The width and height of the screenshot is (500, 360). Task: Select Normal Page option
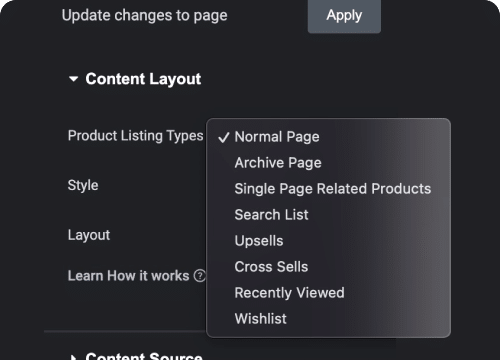pos(328,137)
